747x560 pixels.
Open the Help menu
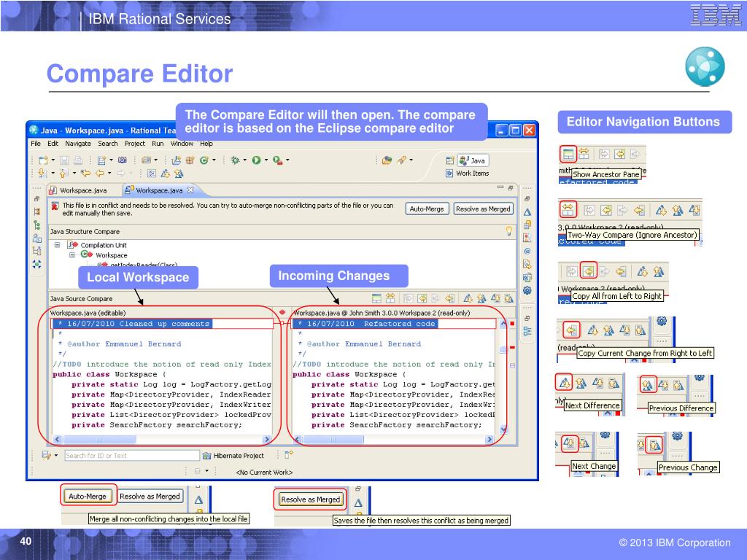[x=206, y=144]
